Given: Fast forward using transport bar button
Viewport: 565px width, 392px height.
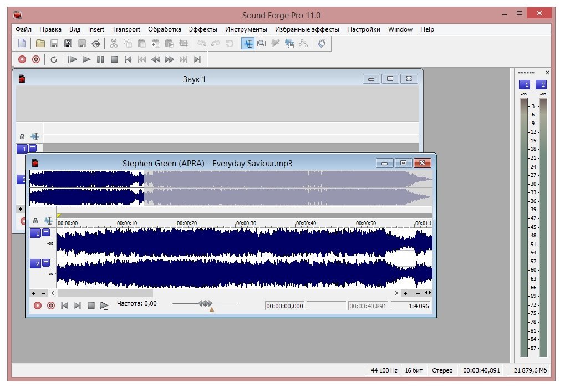Looking at the screenshot, I should click(169, 59).
